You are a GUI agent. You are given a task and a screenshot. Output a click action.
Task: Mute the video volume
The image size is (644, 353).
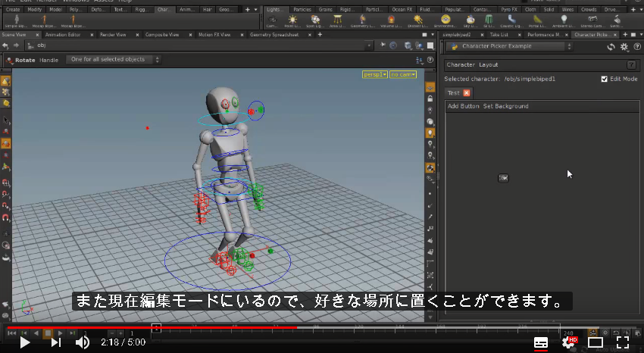tap(83, 342)
